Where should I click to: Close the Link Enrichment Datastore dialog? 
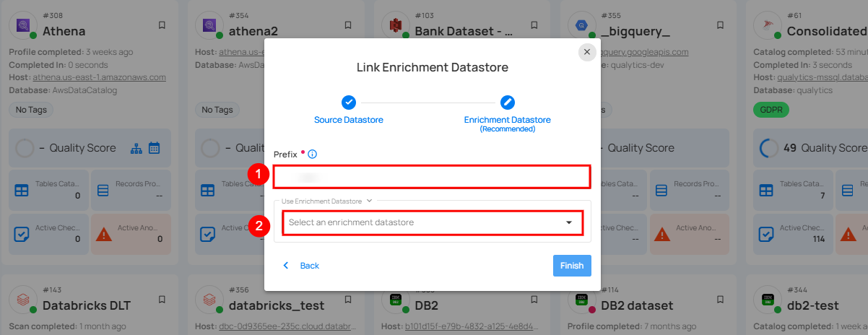tap(587, 52)
